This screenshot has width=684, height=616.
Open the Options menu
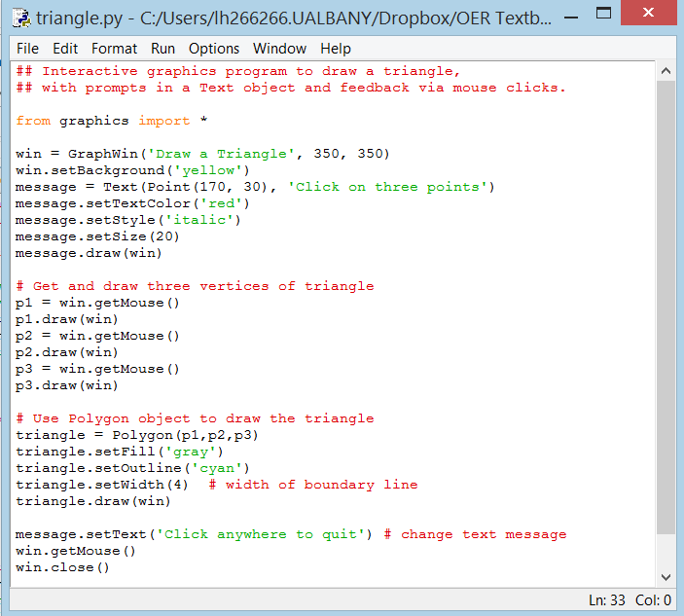point(214,49)
